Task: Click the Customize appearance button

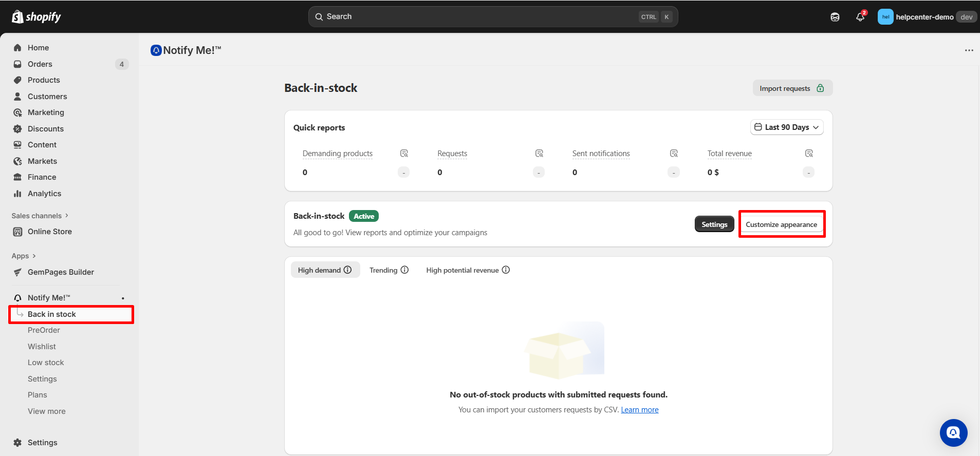Action: click(x=781, y=224)
